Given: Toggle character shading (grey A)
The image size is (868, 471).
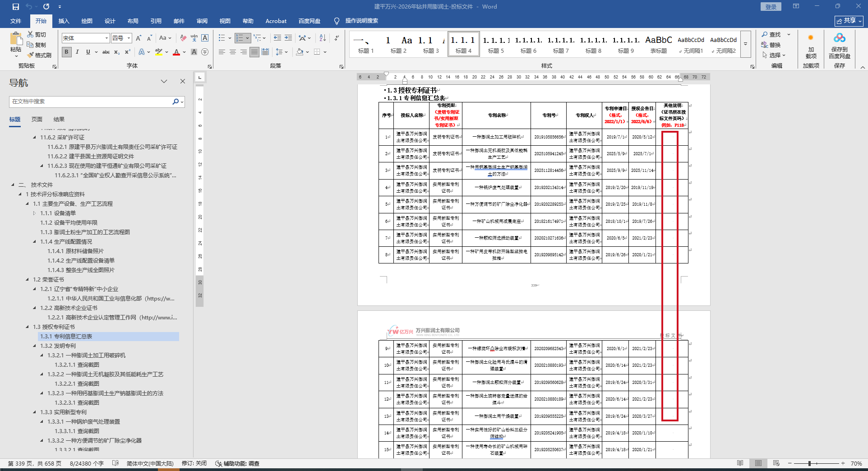Looking at the screenshot, I should [x=194, y=52].
